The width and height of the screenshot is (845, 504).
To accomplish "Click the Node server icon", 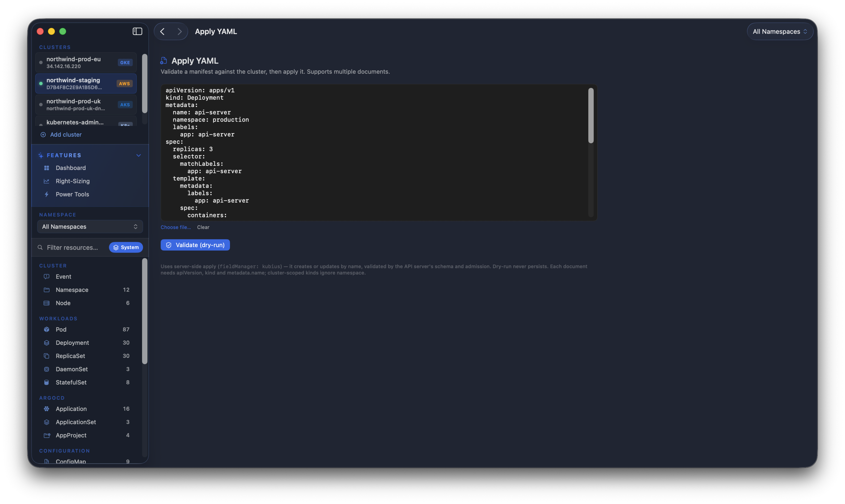I will 47,303.
